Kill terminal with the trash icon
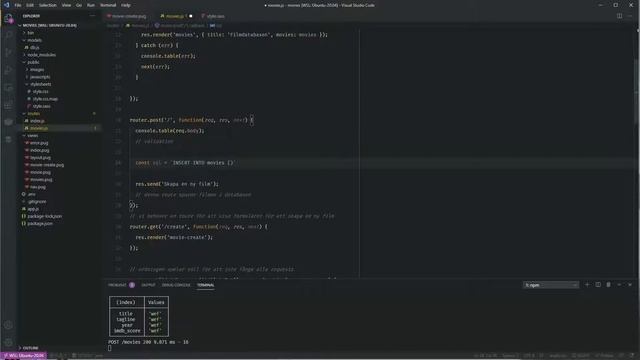This screenshot has height=360, width=640. [x=609, y=284]
